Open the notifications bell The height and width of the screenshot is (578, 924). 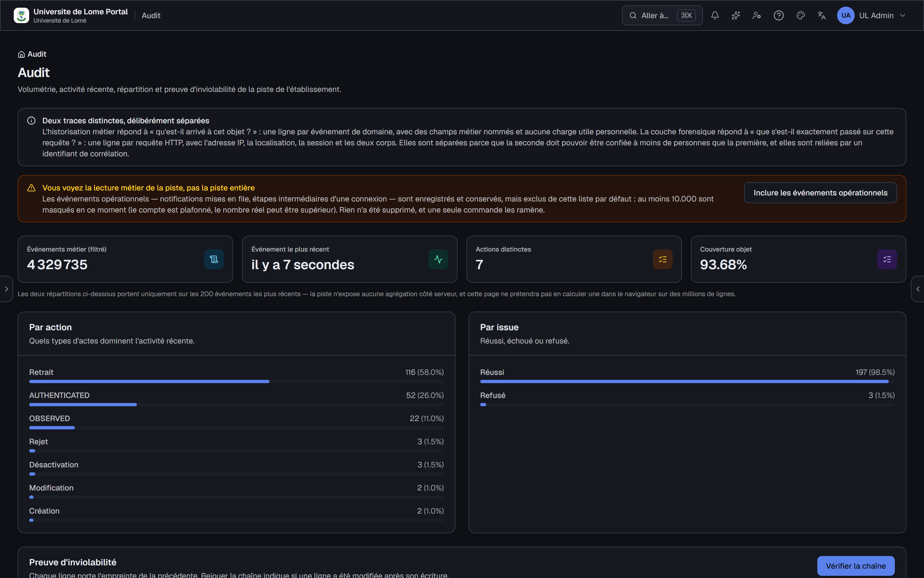point(715,15)
